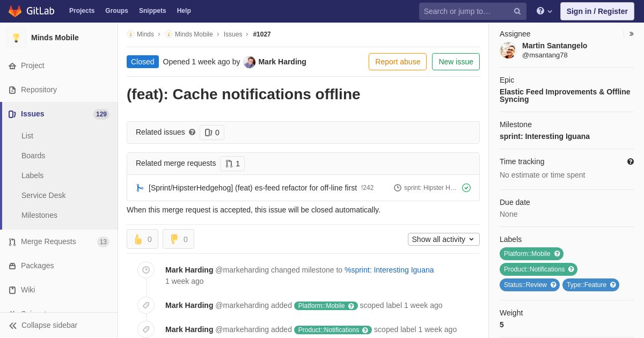Click help icon on Platform::Mobile sidebar label
Viewport: 644px width, 338px height.
coord(557,254)
